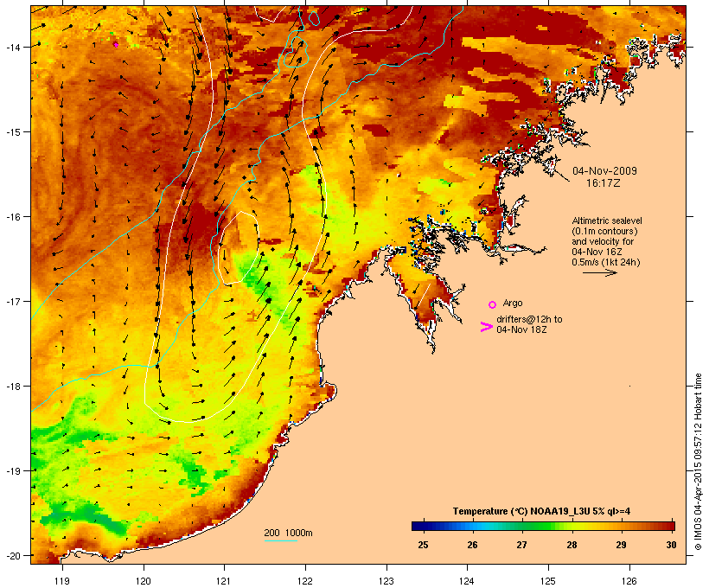The width and height of the screenshot is (709, 588).
Task: Click the '200 1000m' depth label
Action: (288, 533)
